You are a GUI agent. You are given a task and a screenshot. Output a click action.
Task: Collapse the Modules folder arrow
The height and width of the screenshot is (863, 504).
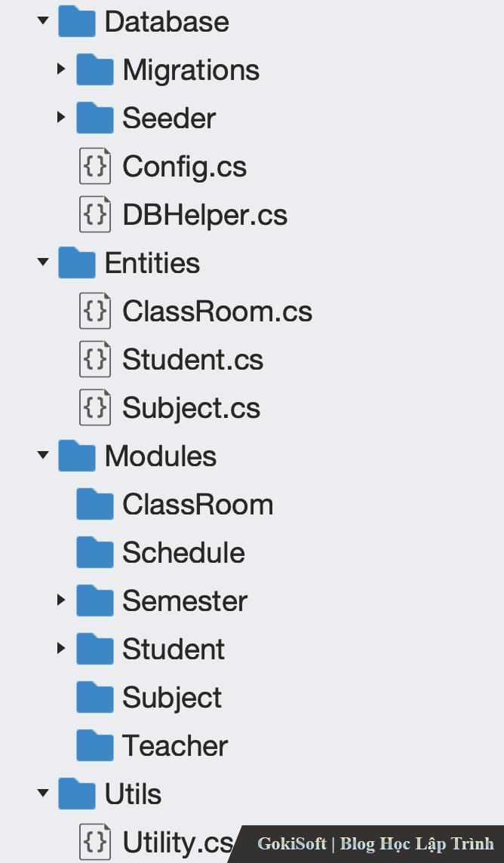click(43, 456)
